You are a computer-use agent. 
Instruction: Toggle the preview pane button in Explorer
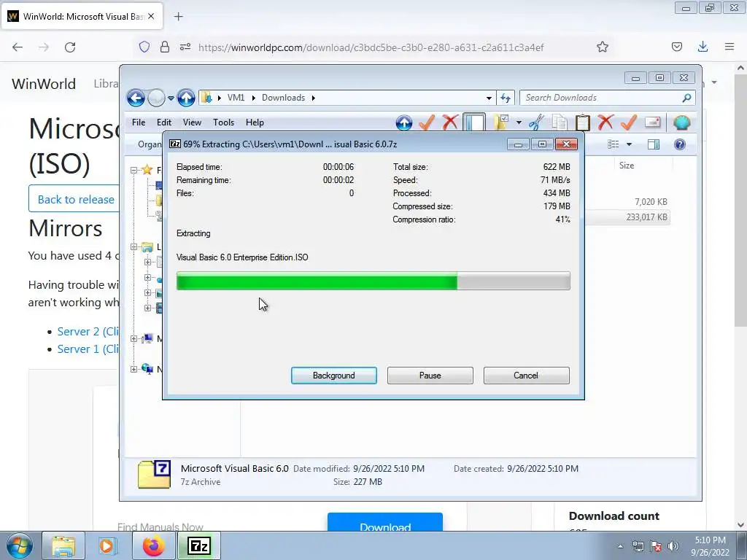coord(654,144)
